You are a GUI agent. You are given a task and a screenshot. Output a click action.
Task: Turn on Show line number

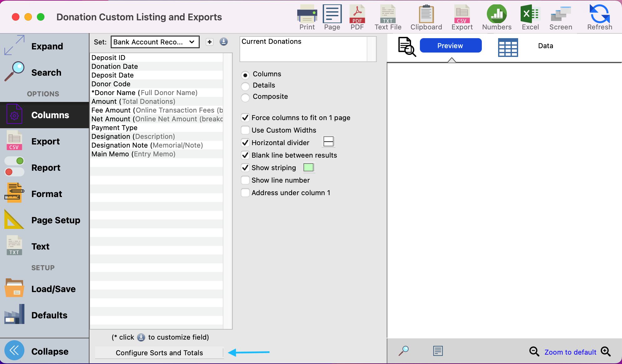coord(245,180)
